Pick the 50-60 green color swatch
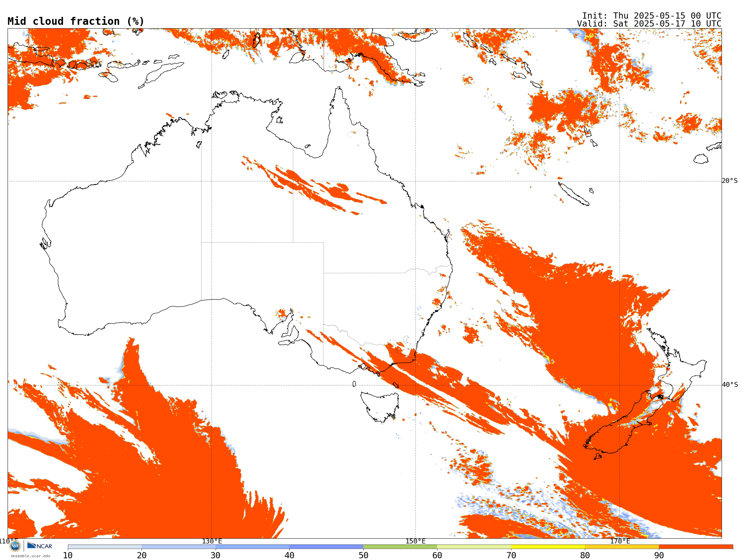 tap(400, 547)
